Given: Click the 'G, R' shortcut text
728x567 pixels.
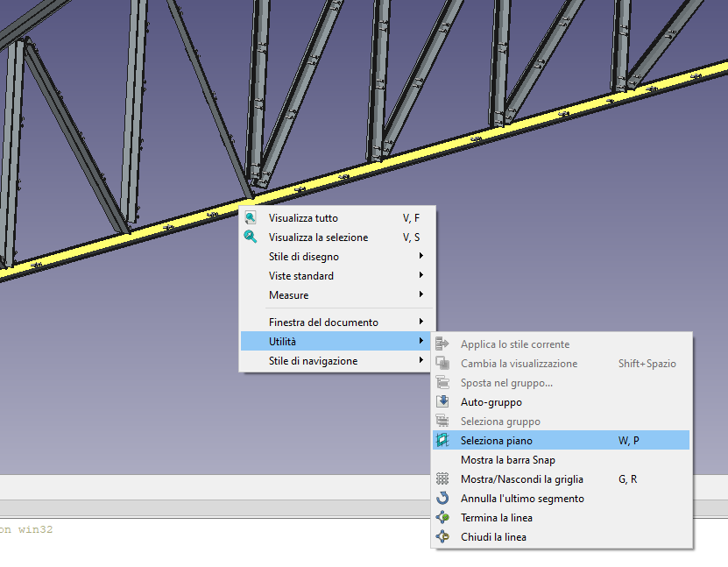Looking at the screenshot, I should coord(628,478).
